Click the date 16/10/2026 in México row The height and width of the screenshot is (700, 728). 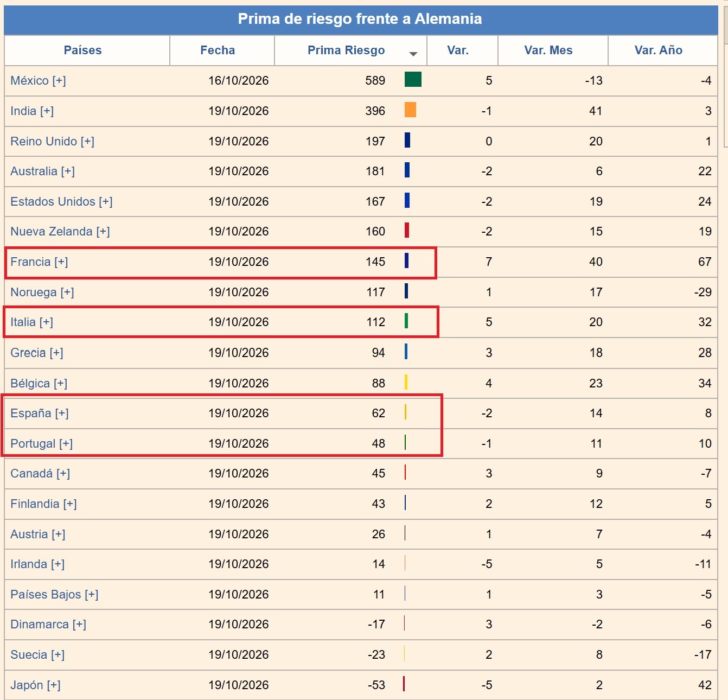pos(239,81)
